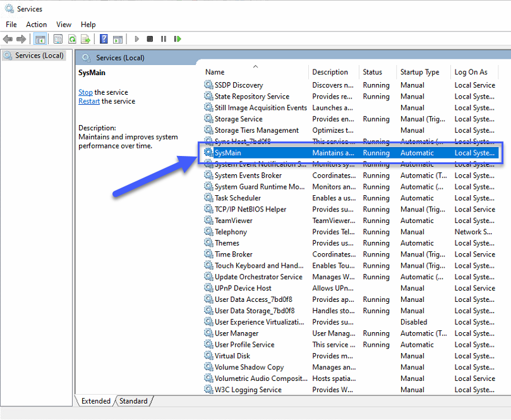Open the File menu
Image resolution: width=511 pixels, height=420 pixels.
[x=11, y=25]
